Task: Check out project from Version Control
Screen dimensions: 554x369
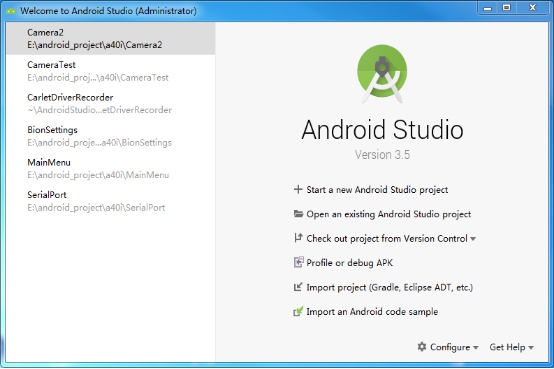Action: [387, 239]
